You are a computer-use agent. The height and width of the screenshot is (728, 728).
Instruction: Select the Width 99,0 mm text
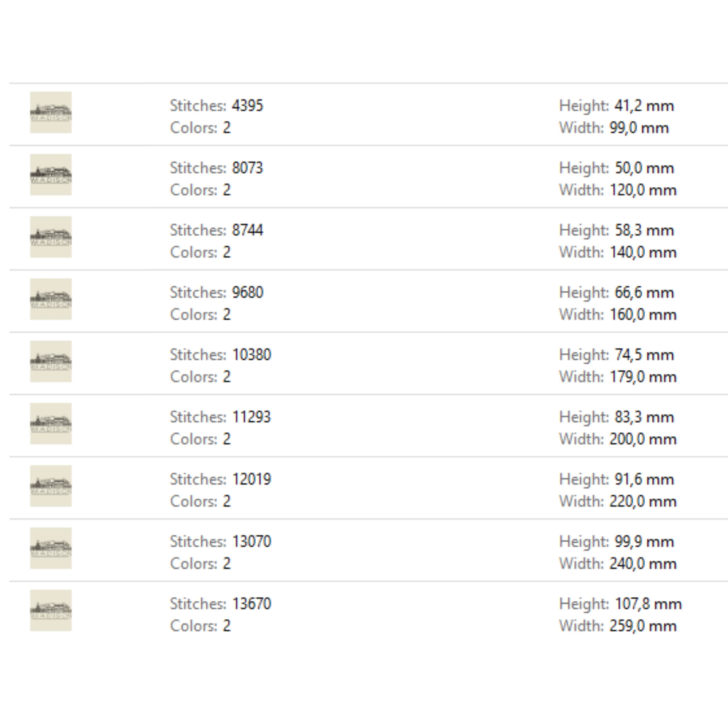click(639, 128)
